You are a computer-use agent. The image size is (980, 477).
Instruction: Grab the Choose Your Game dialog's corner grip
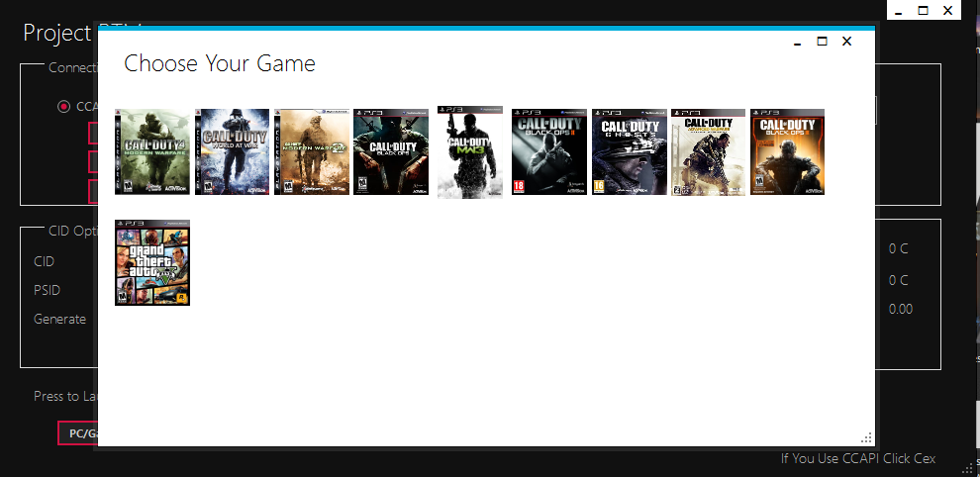tap(867, 438)
